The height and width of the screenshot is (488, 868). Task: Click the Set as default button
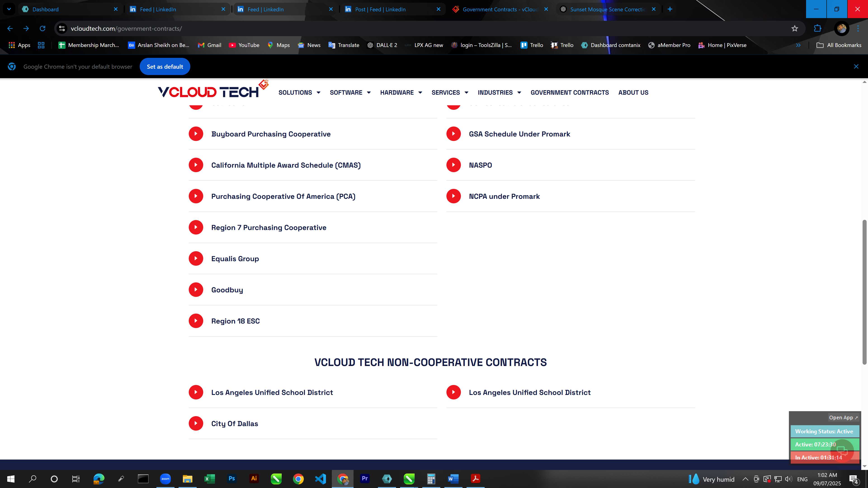point(165,67)
